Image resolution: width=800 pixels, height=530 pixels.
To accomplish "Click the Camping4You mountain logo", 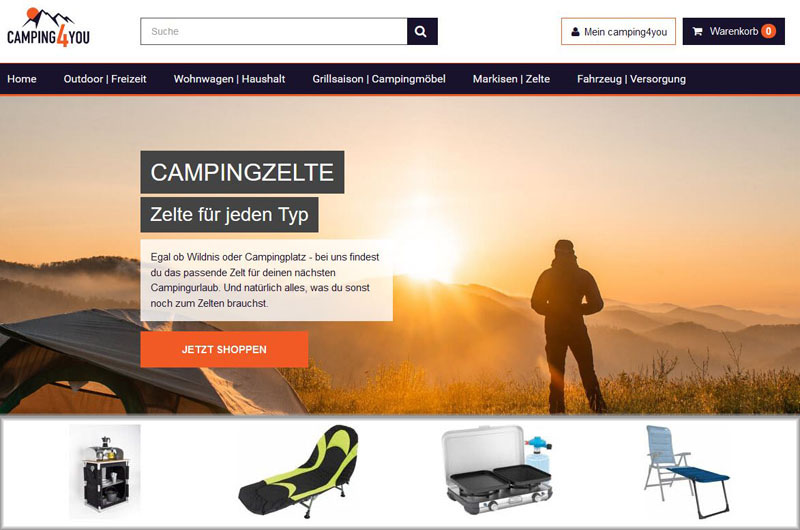I will click(48, 28).
